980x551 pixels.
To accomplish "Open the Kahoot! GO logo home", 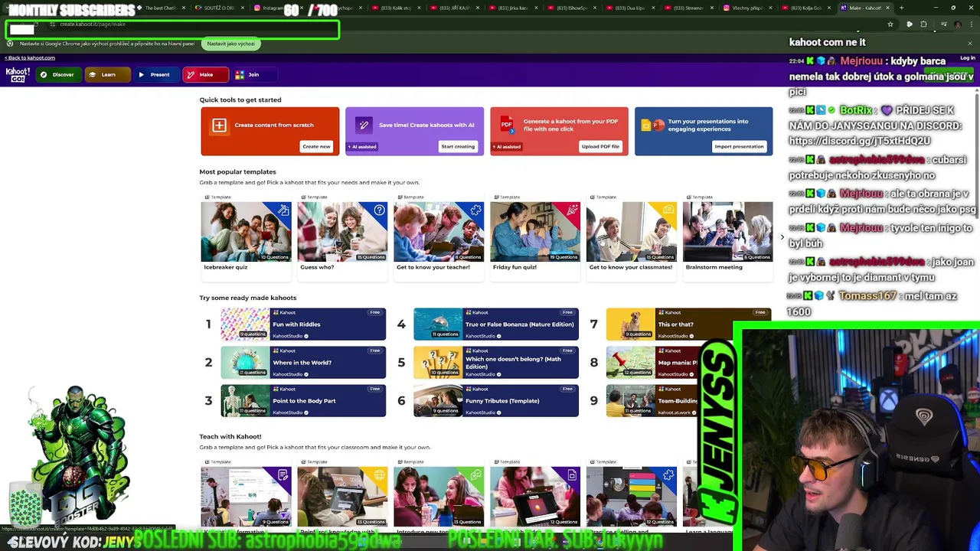I will click(x=18, y=74).
